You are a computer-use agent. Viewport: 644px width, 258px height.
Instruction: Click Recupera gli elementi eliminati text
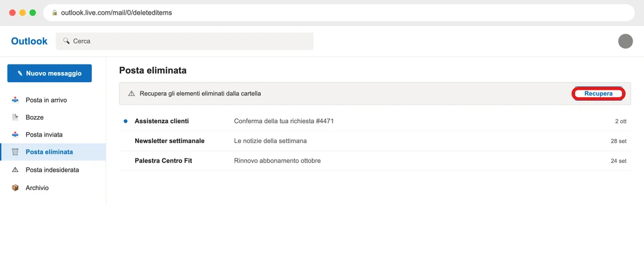click(200, 93)
